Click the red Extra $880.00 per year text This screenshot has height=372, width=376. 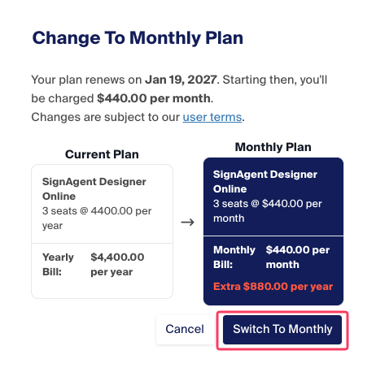tap(273, 287)
